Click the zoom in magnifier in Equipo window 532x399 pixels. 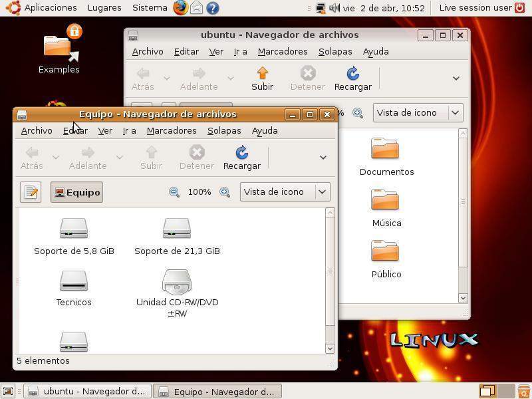pos(225,192)
